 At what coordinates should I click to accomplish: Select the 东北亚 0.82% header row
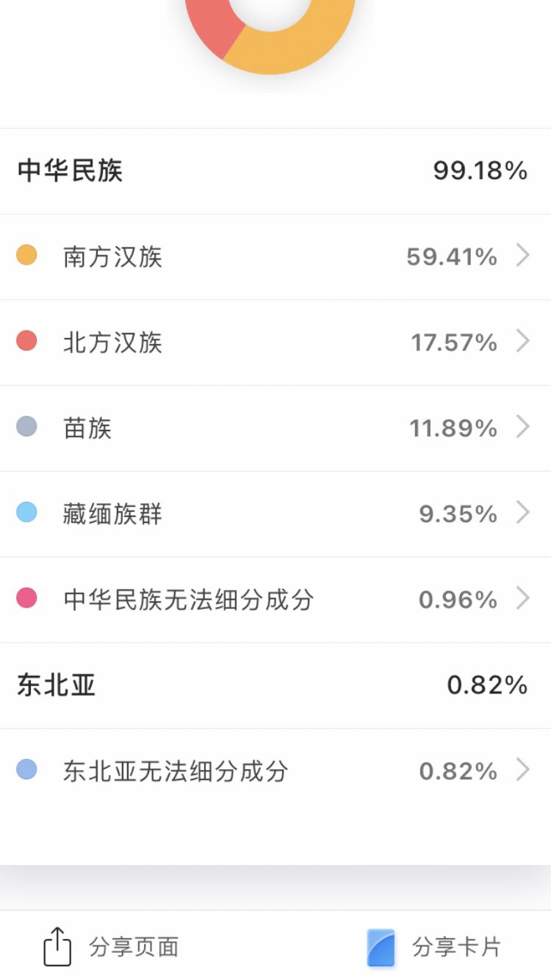pyautogui.click(x=275, y=685)
